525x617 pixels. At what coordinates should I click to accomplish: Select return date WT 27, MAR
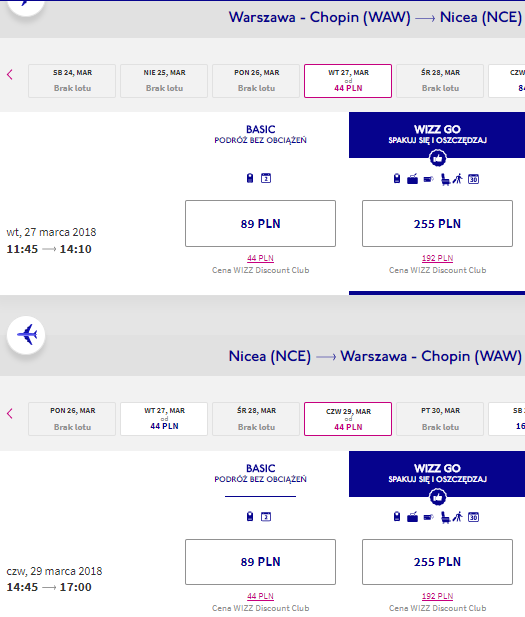[164, 419]
